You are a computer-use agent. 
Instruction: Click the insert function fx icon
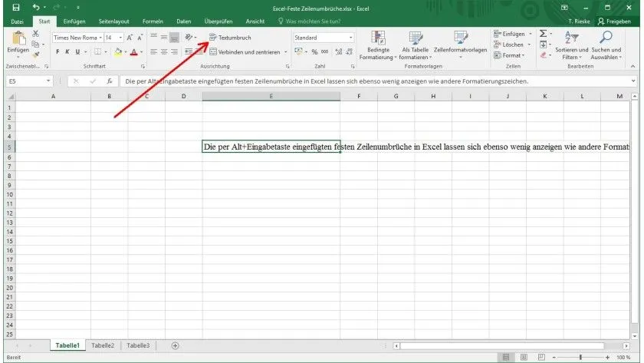pos(109,81)
